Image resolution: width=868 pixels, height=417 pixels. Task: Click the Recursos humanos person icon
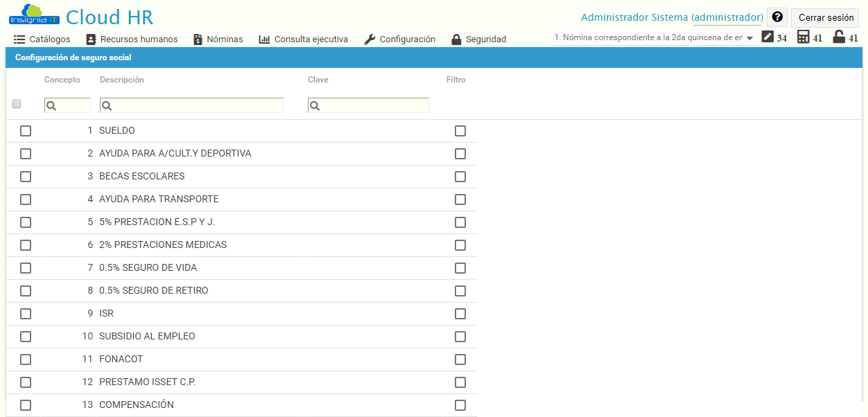click(91, 39)
